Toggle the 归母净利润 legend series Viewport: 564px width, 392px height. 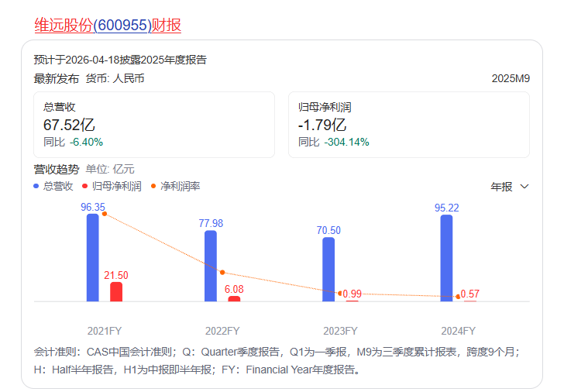pyautogui.click(x=111, y=186)
